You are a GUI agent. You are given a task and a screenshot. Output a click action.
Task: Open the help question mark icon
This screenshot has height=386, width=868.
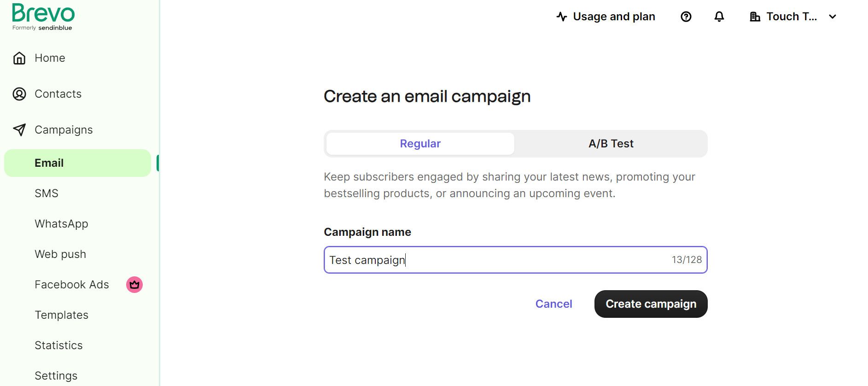coord(686,17)
